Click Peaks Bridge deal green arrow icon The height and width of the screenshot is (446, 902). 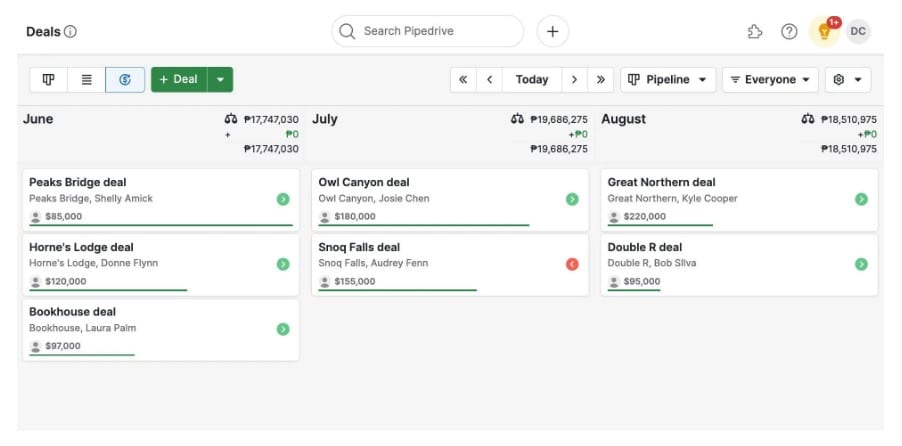click(x=282, y=199)
